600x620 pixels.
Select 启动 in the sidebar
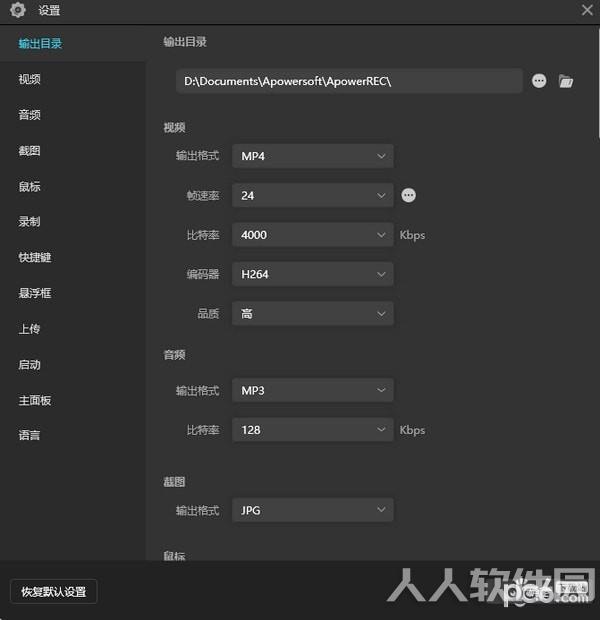pos(30,365)
